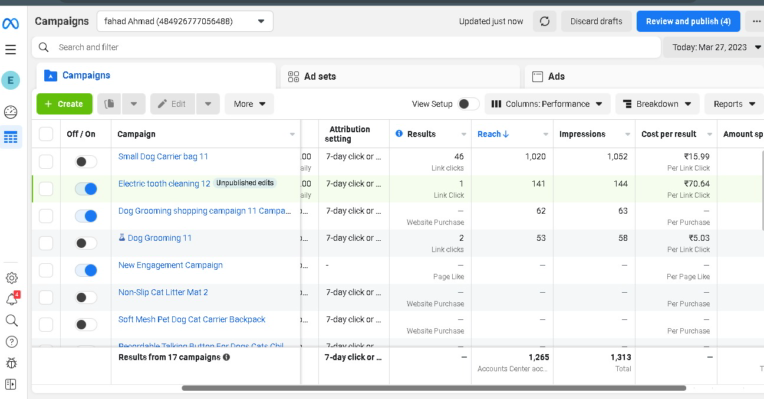
Task: Click the 1,020 reach value
Action: click(x=535, y=156)
